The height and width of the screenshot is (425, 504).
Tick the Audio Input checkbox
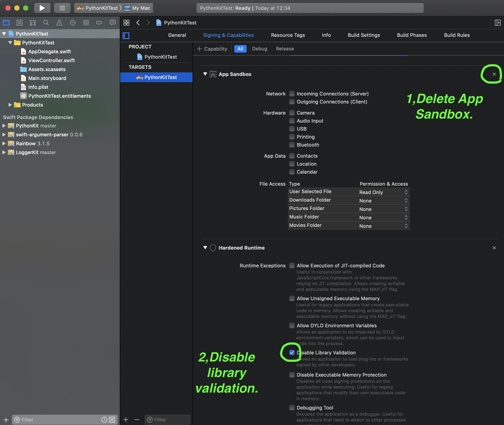point(292,121)
